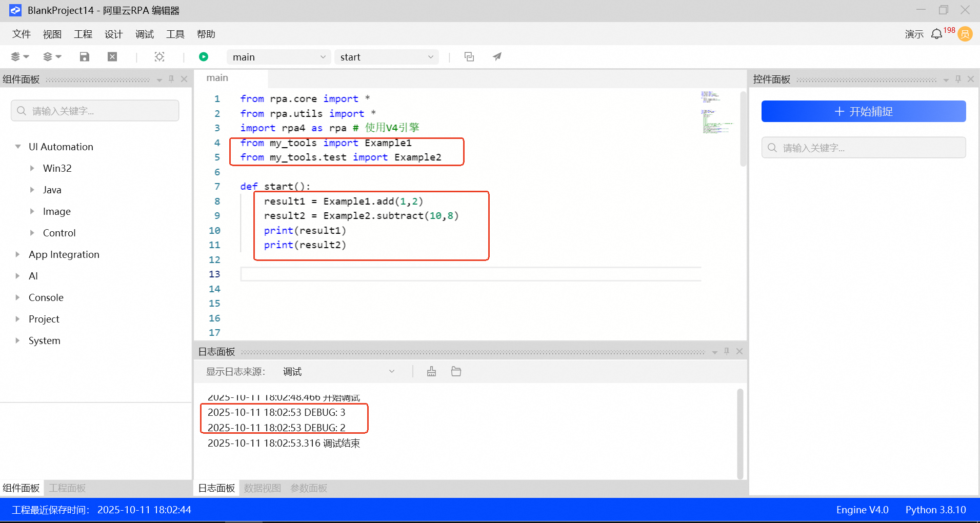980x523 pixels.
Task: Switch to the 工程面板 tab
Action: click(67, 488)
